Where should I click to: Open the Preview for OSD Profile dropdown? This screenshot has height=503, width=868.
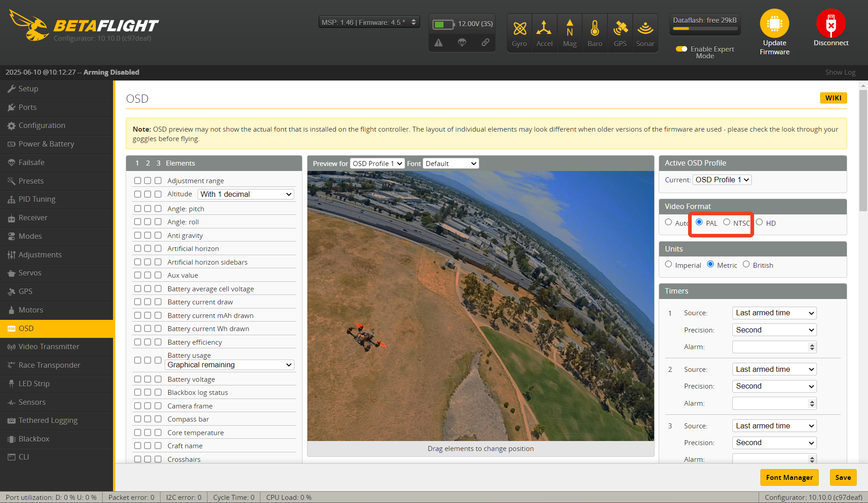click(x=377, y=163)
